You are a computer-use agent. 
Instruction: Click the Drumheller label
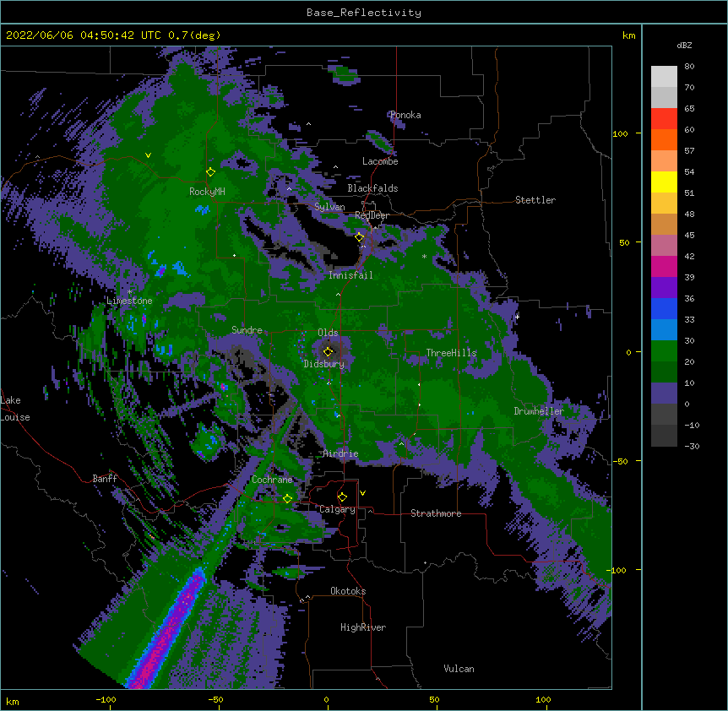(539, 411)
